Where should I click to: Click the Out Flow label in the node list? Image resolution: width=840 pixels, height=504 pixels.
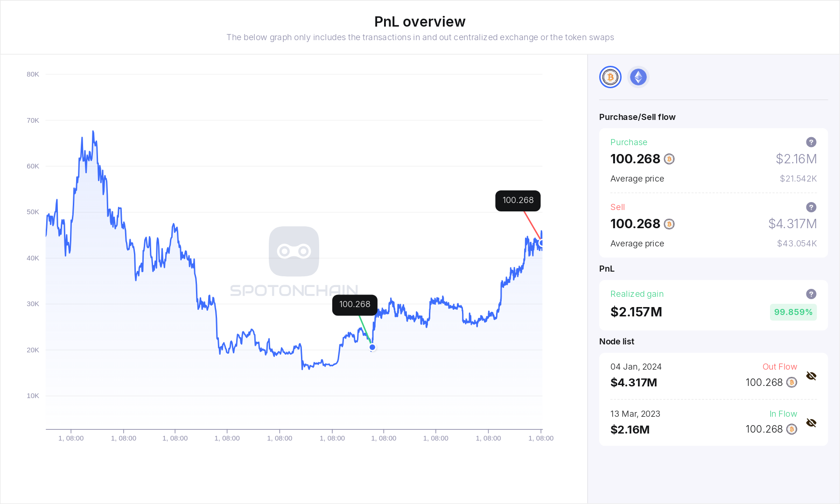780,367
